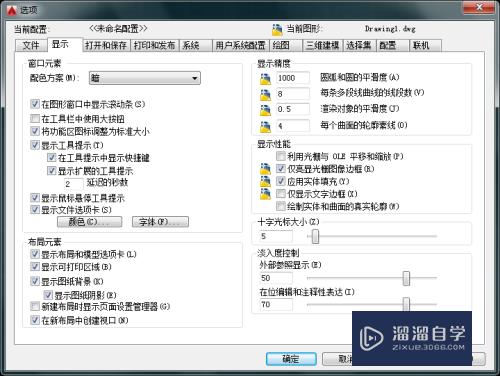Screen dimensions: 500x376
Task: Click the 十字光标大小 slider handle
Action: (315, 236)
